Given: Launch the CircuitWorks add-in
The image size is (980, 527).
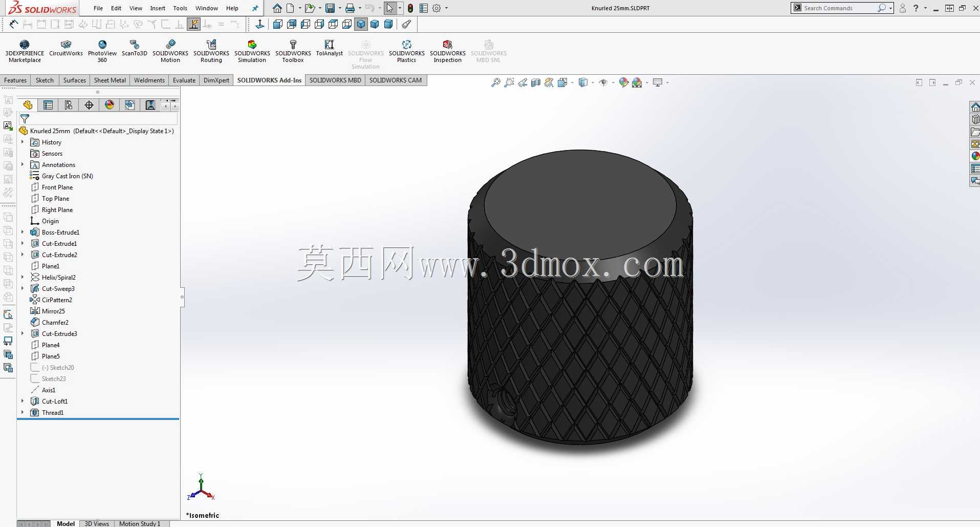Looking at the screenshot, I should point(66,48).
